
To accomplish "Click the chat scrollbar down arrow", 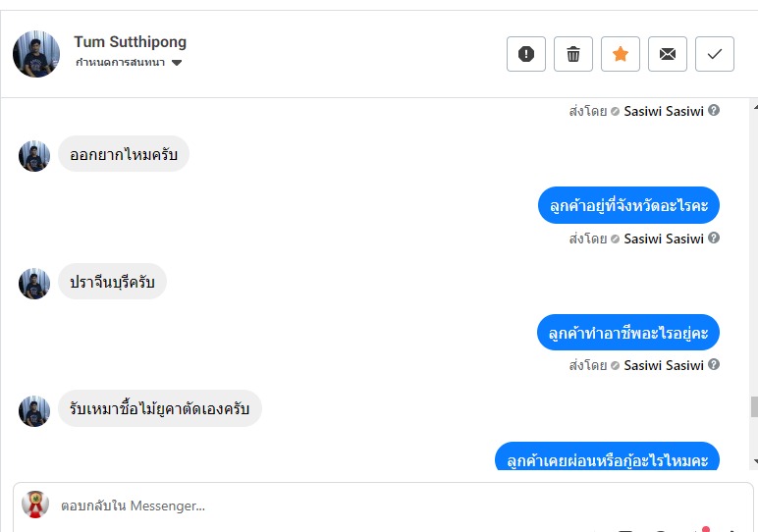I will coord(754,460).
